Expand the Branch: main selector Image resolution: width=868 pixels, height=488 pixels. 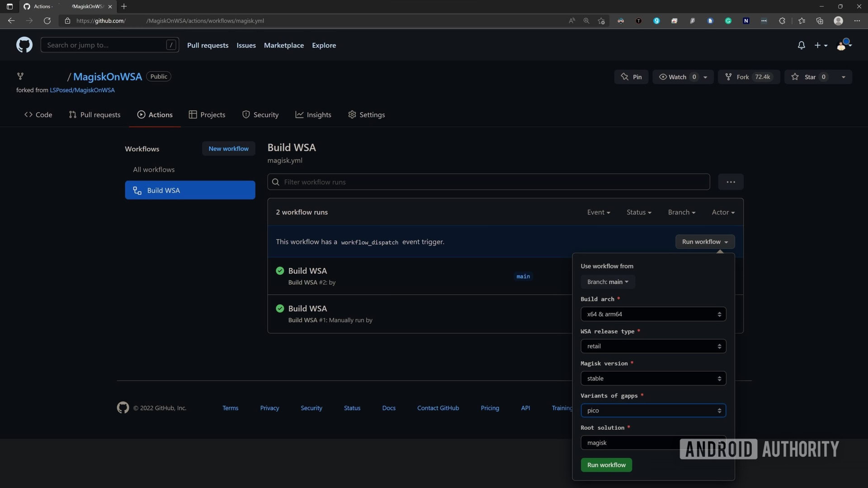pyautogui.click(x=607, y=282)
